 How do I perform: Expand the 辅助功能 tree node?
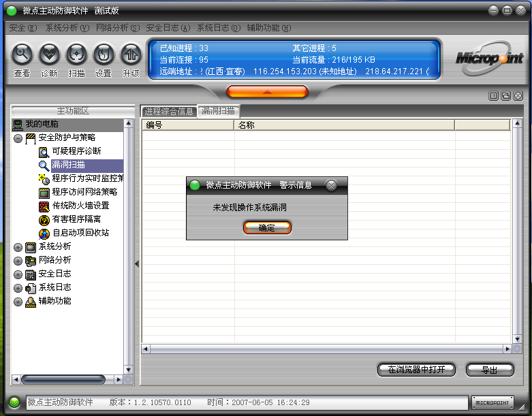(18, 302)
